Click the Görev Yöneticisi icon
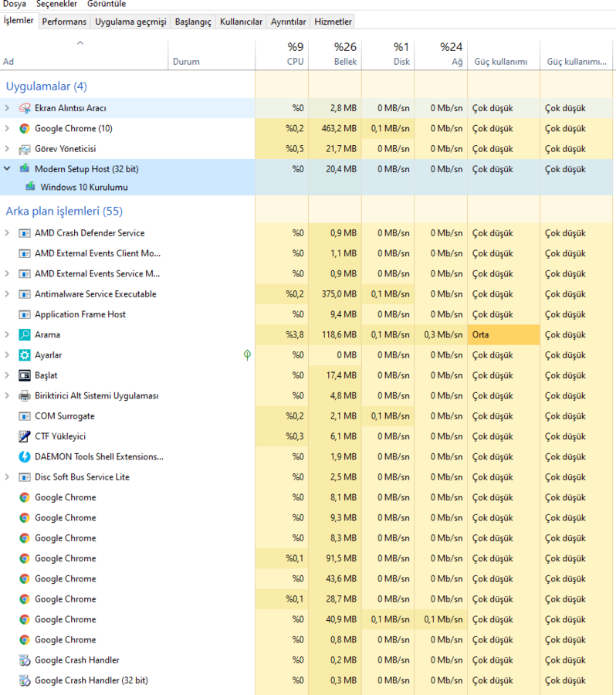Image resolution: width=616 pixels, height=695 pixels. pos(25,149)
